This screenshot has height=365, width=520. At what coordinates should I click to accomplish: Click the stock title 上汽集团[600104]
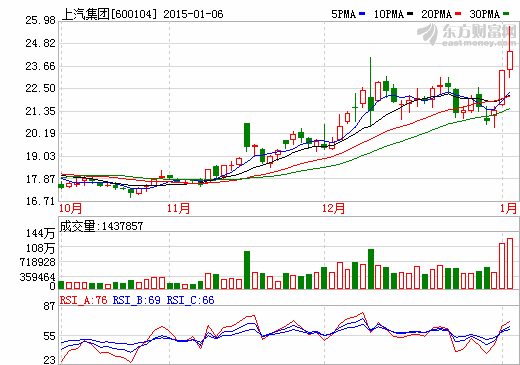[x=109, y=14]
